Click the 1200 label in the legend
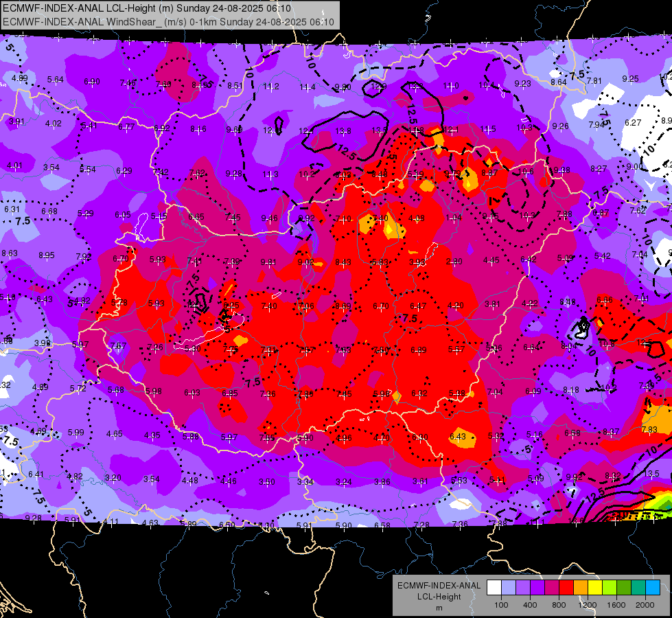This screenshot has width=672, height=618. pos(588,605)
